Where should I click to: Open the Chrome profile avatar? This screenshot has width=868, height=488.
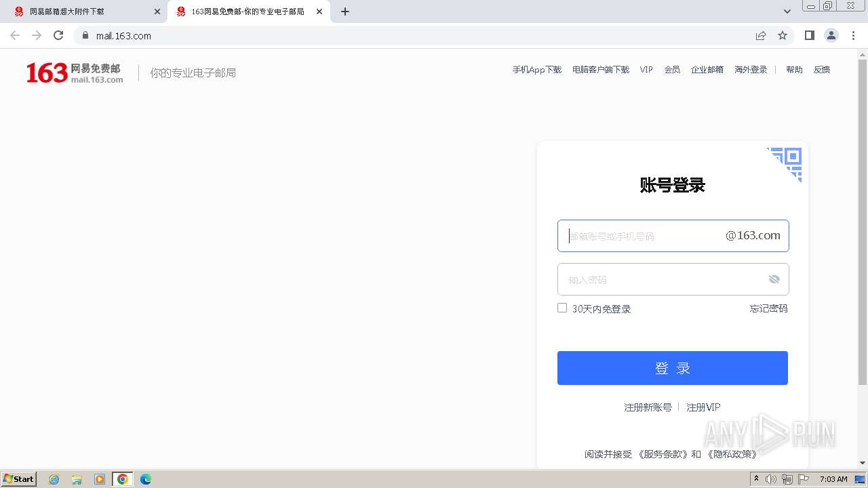click(x=831, y=35)
